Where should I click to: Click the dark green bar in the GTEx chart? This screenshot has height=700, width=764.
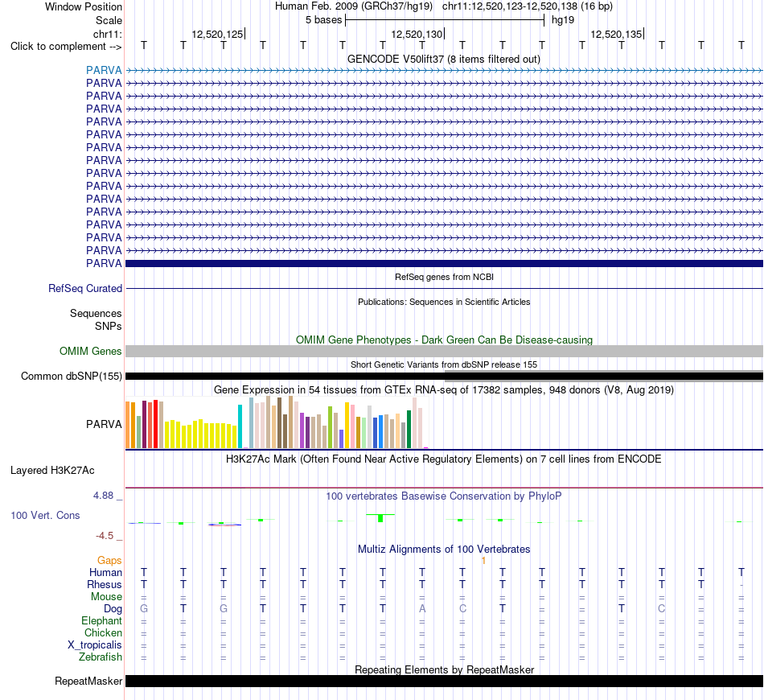(x=409, y=430)
